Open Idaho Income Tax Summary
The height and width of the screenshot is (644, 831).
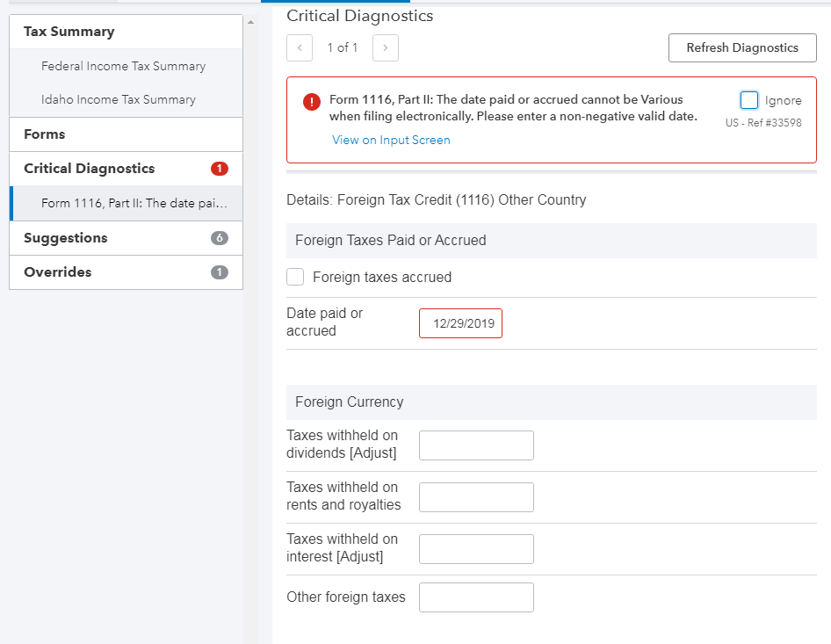pyautogui.click(x=119, y=99)
